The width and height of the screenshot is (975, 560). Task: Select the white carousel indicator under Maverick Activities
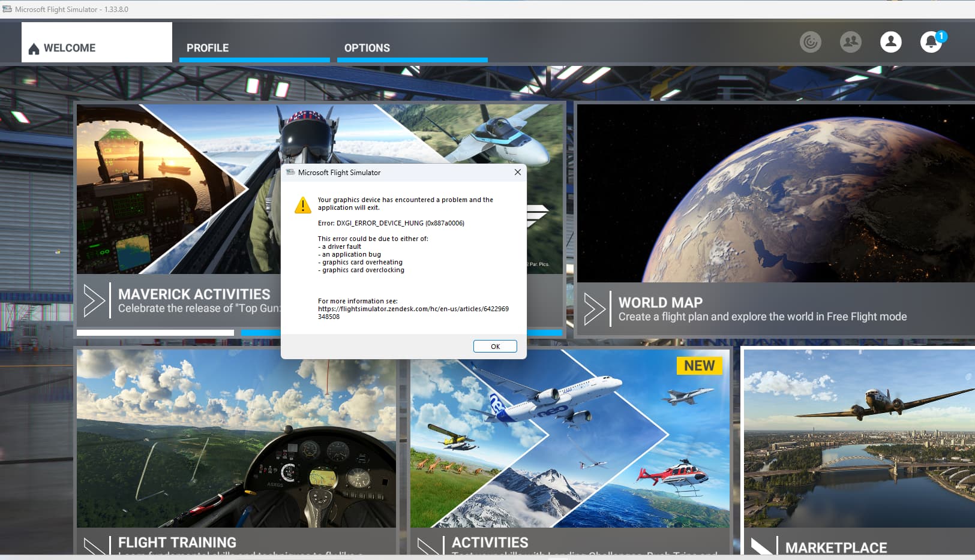click(x=155, y=333)
